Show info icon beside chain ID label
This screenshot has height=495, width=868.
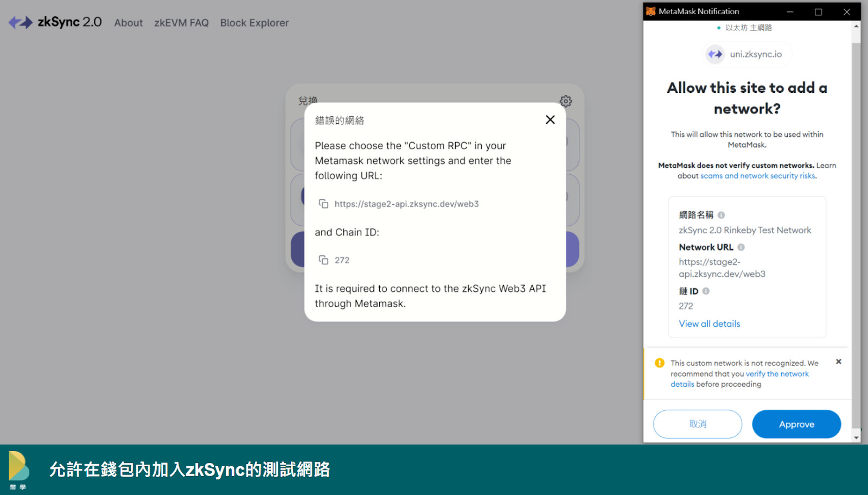pos(706,291)
